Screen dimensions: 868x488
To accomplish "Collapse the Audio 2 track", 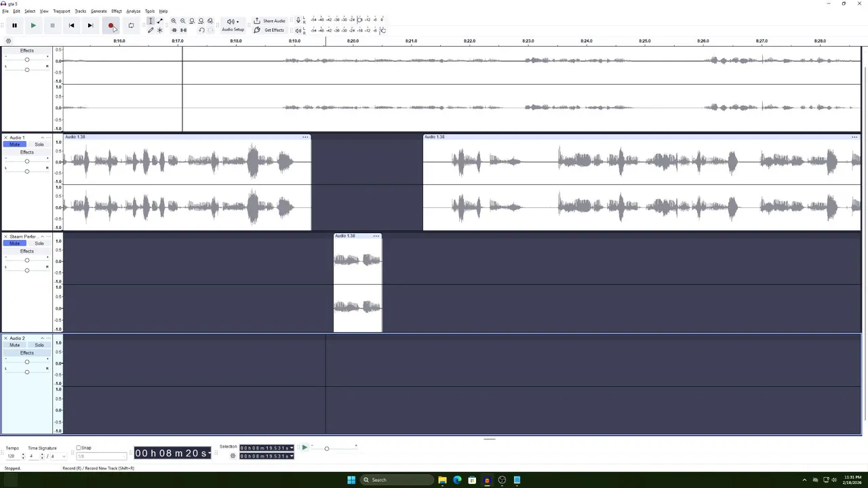I will pos(42,338).
